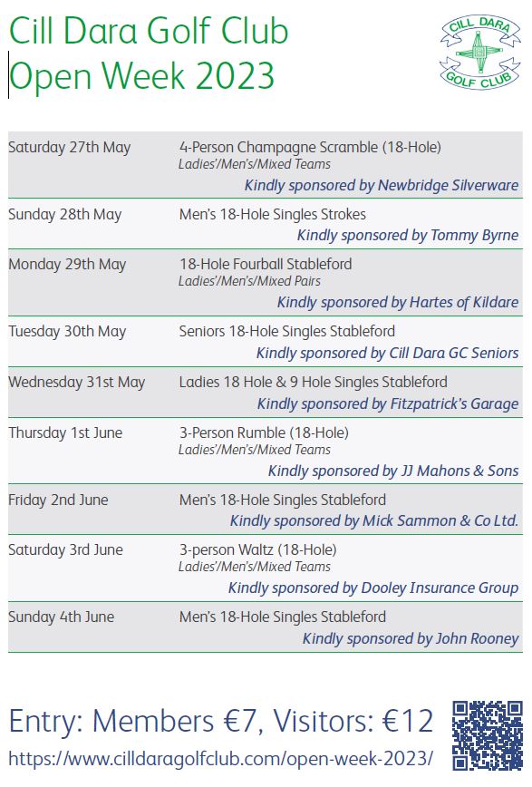Click sponsored by Hartes of Kildare

coord(398,302)
